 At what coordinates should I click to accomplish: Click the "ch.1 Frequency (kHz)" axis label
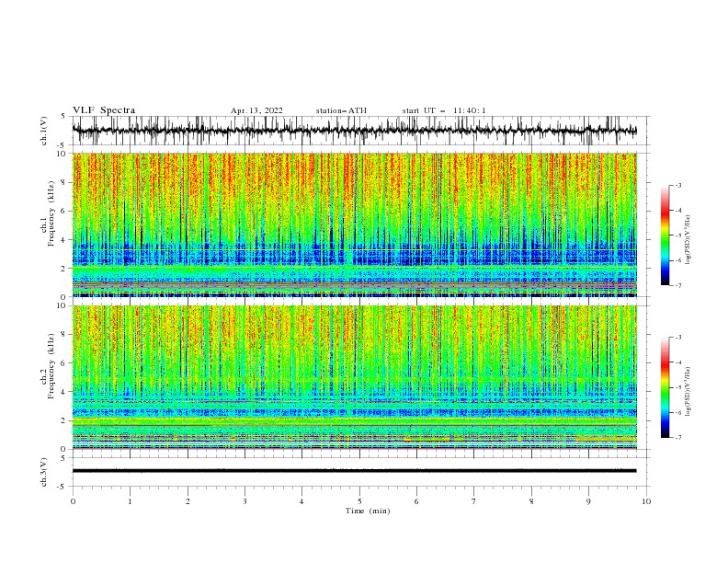[48, 213]
